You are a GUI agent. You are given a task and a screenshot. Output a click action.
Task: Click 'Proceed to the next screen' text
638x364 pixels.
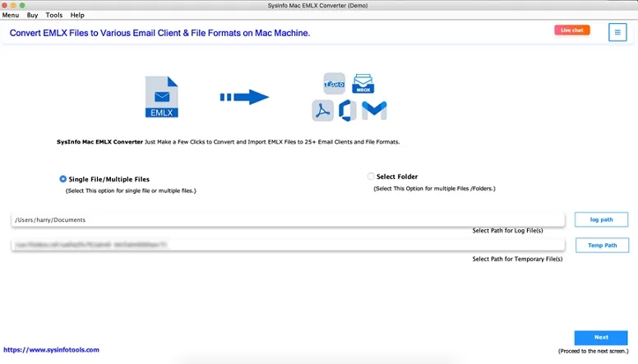[594, 351]
